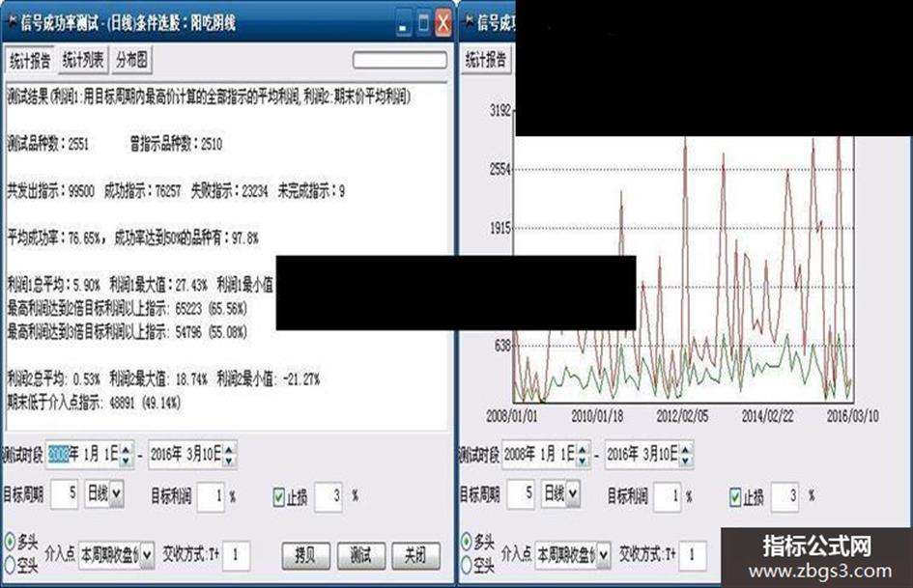
Task: Click the right window's title bar app icon
Action: pyautogui.click(x=469, y=22)
